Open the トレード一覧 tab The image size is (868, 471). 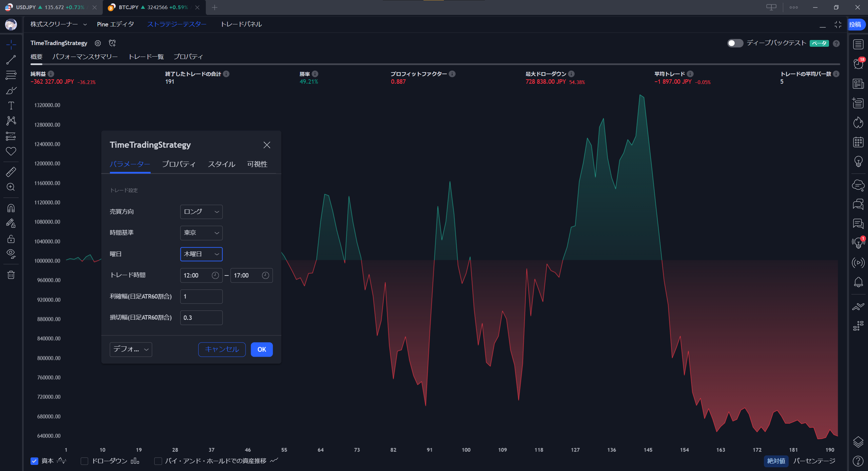146,57
